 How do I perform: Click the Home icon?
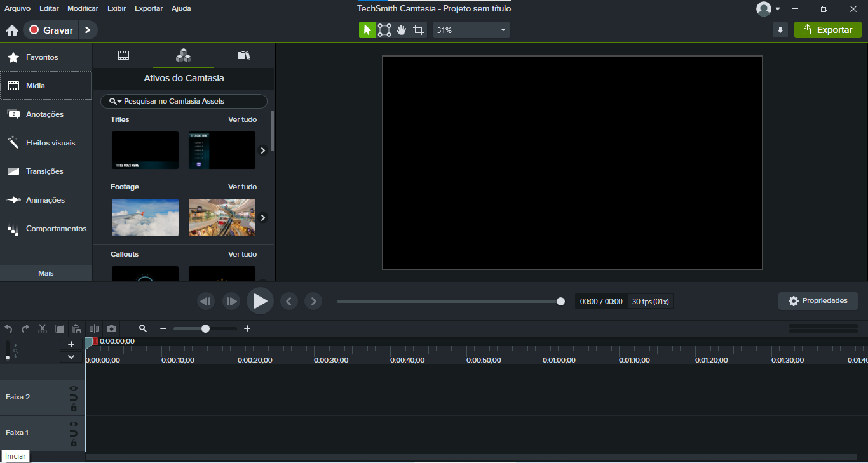coord(11,30)
